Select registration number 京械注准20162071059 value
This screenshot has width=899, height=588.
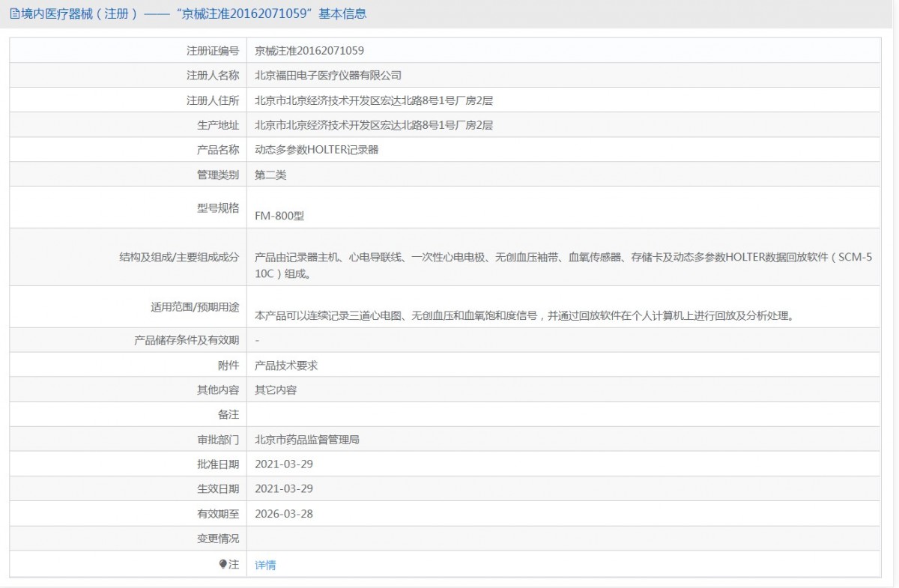tap(309, 50)
